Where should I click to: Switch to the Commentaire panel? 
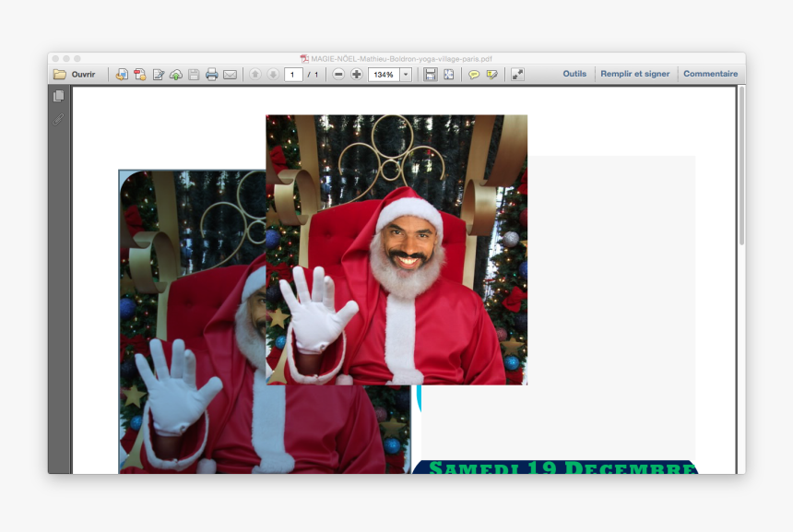click(709, 73)
